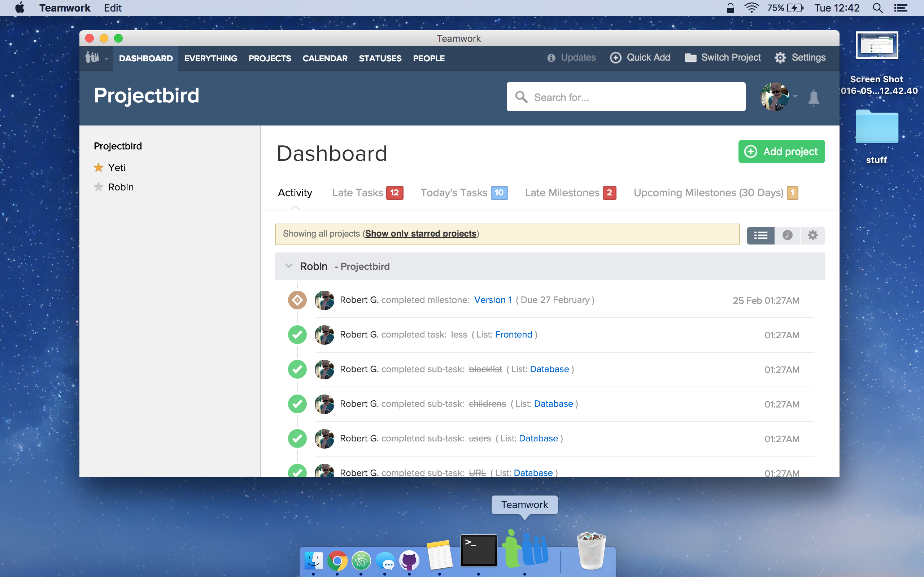Switch to the clock view icon

[x=787, y=235]
